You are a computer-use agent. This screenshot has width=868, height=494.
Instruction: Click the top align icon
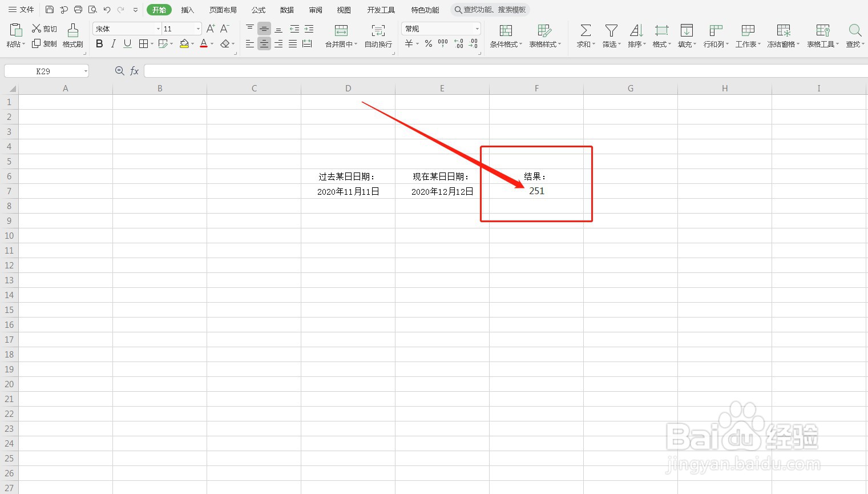click(250, 29)
